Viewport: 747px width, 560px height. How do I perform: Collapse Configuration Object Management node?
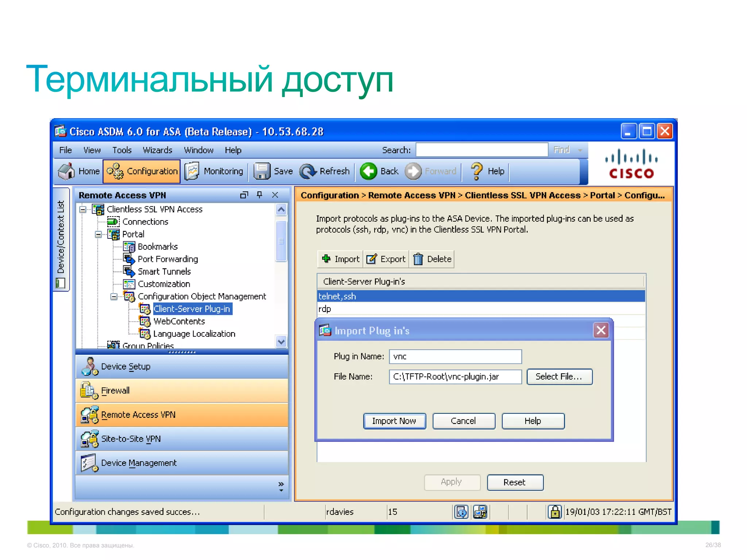(114, 297)
